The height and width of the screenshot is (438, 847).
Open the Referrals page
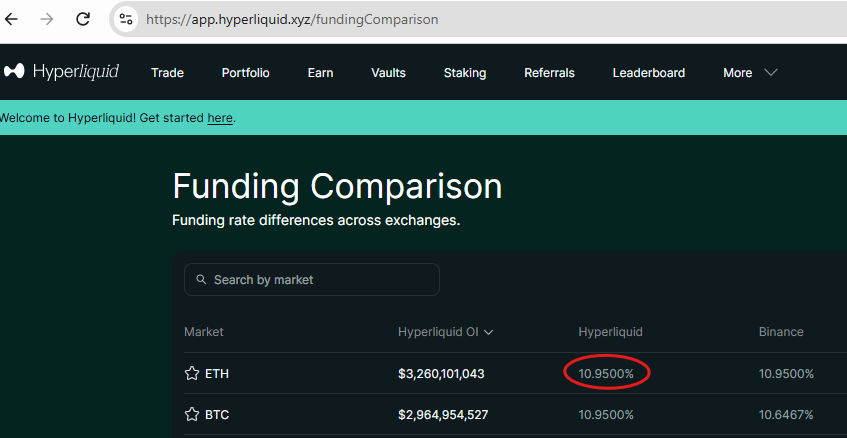pos(549,72)
